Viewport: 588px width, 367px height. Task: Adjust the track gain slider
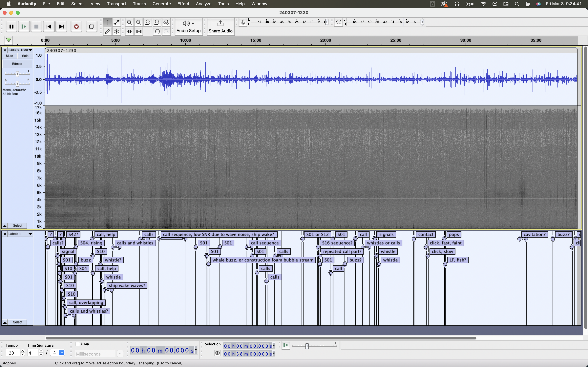point(17,74)
